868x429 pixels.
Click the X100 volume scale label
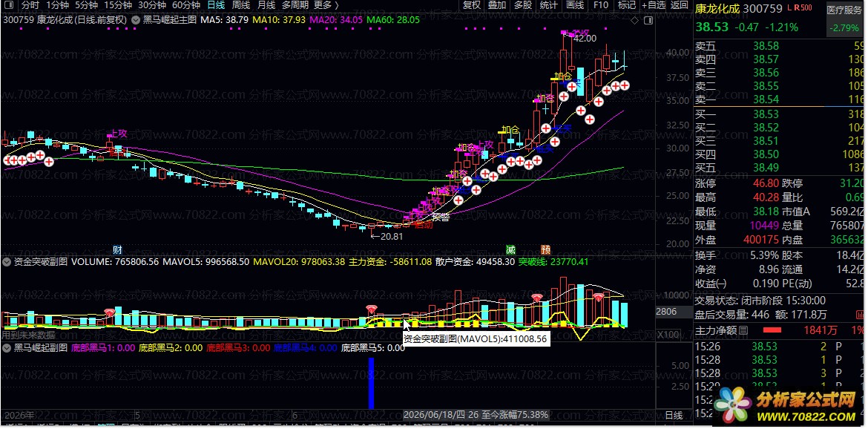click(666, 335)
